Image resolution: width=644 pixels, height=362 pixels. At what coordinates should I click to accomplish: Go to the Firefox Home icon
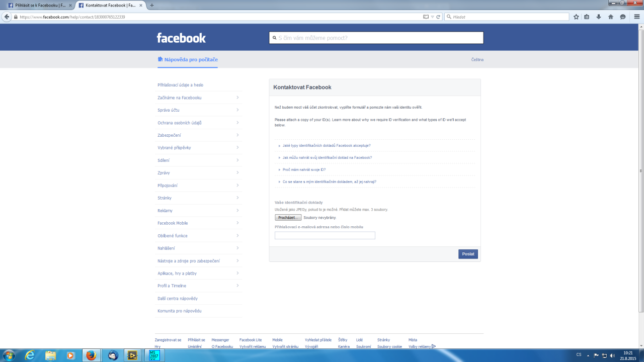tap(611, 17)
